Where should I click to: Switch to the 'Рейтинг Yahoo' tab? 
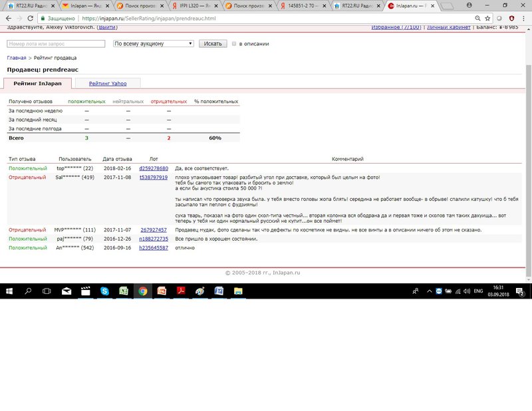[108, 83]
